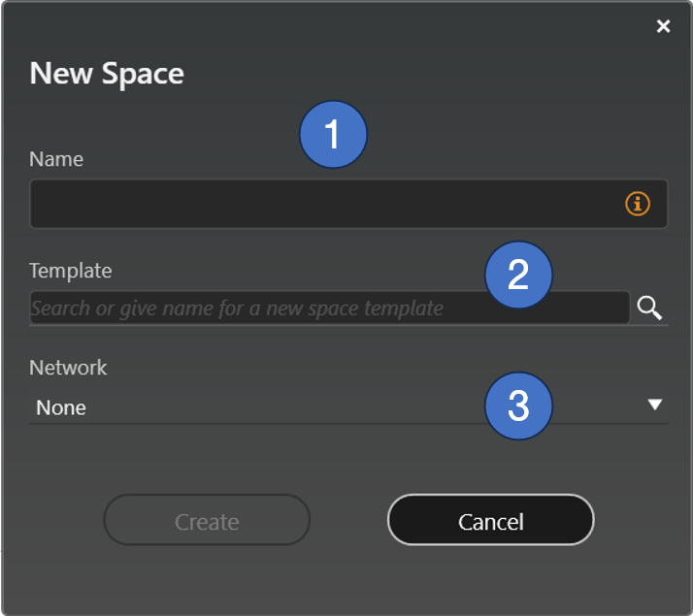Focus the Name text input field
Image resolution: width=693 pixels, height=616 pixels.
[320, 204]
